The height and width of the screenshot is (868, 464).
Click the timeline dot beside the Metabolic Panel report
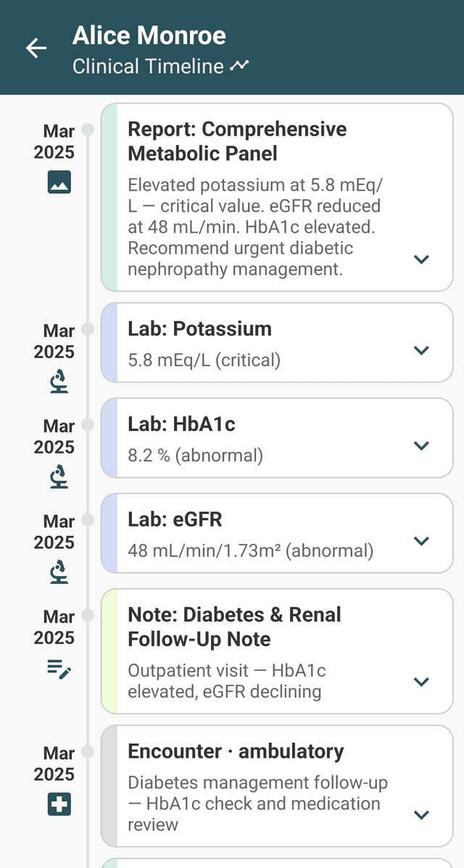(88, 130)
